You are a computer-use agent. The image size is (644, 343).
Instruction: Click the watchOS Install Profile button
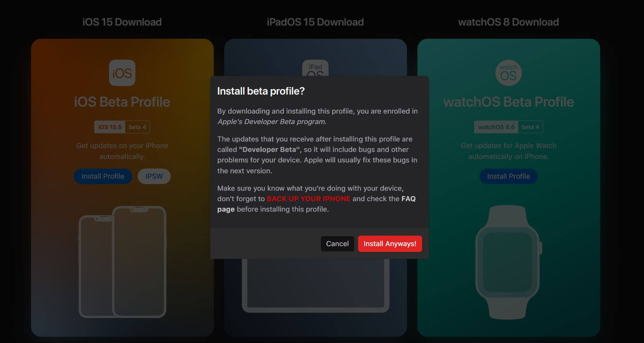(x=508, y=176)
